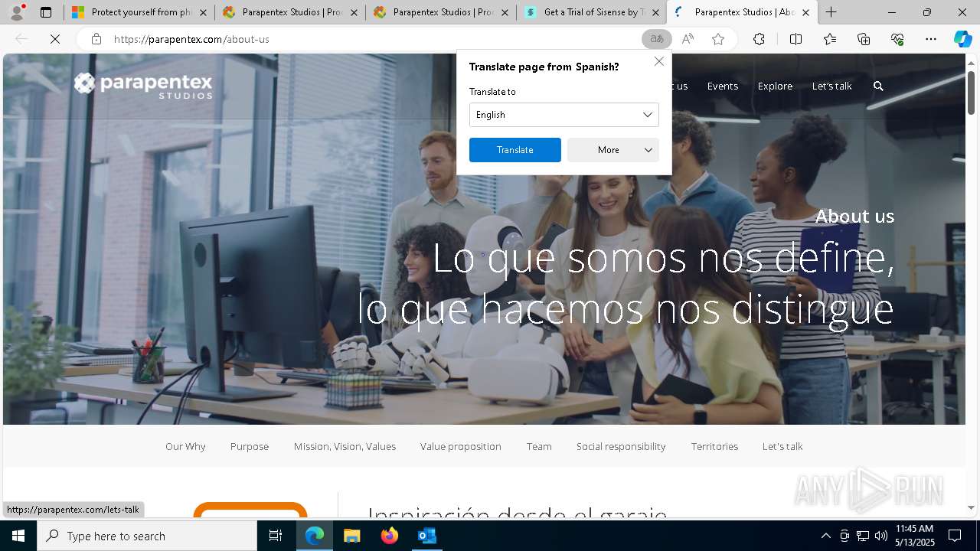This screenshot has width=980, height=551.
Task: Click the taskbar clock showing 11:45 AM
Action: pyautogui.click(x=914, y=536)
